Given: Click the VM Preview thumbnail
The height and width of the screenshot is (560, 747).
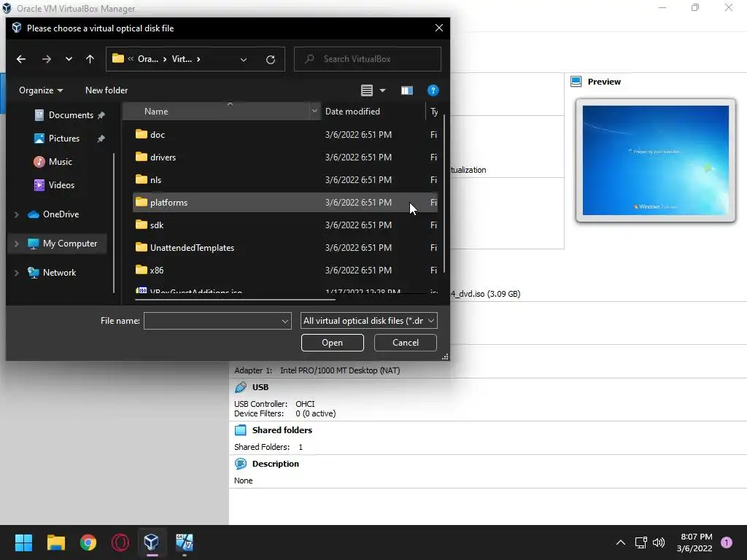Looking at the screenshot, I should pos(656,160).
